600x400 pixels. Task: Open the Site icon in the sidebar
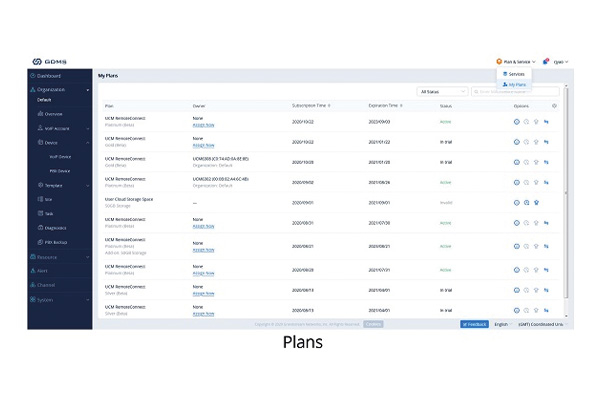click(41, 199)
